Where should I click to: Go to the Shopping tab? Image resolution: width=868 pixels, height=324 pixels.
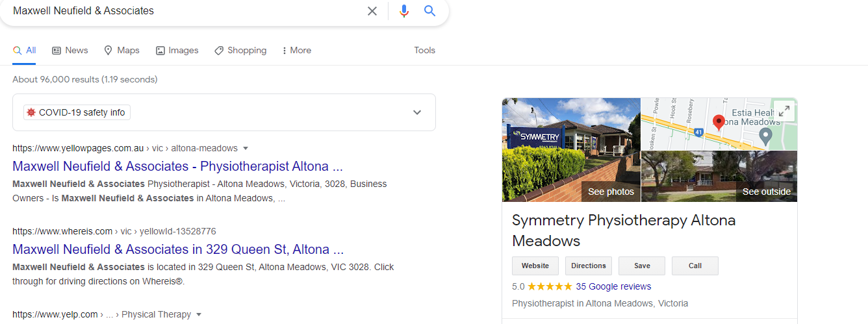point(240,50)
